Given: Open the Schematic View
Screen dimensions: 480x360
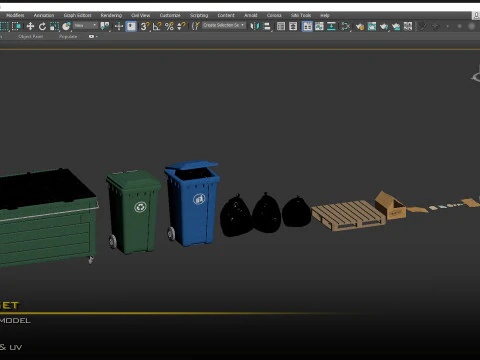Looking at the screenshot, I should pos(331,26).
